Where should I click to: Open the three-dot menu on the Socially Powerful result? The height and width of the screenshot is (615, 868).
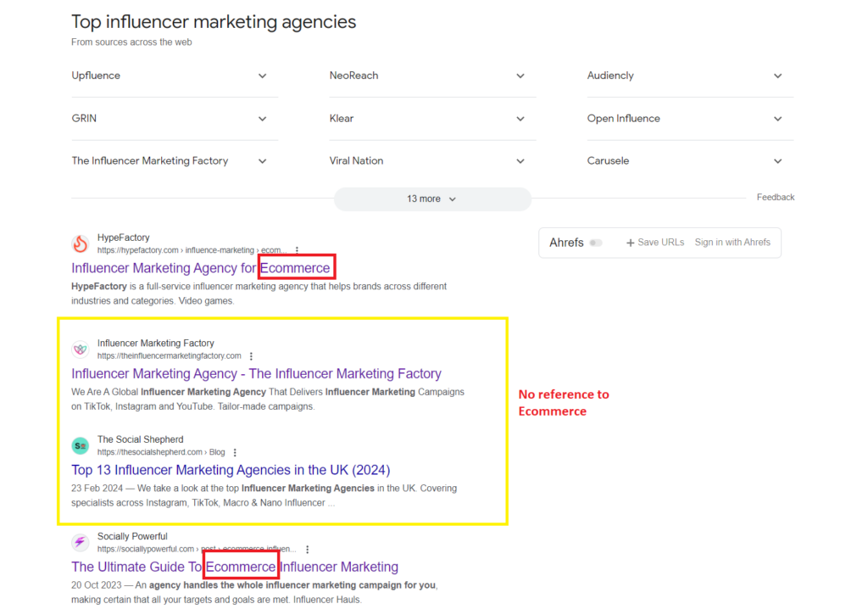(307, 549)
